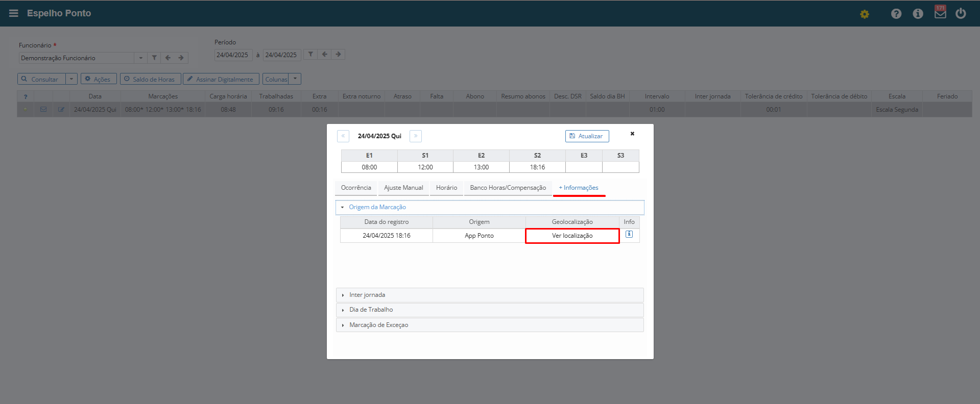The height and width of the screenshot is (404, 980).
Task: Click the E1 time cell 08:00
Action: (x=369, y=167)
